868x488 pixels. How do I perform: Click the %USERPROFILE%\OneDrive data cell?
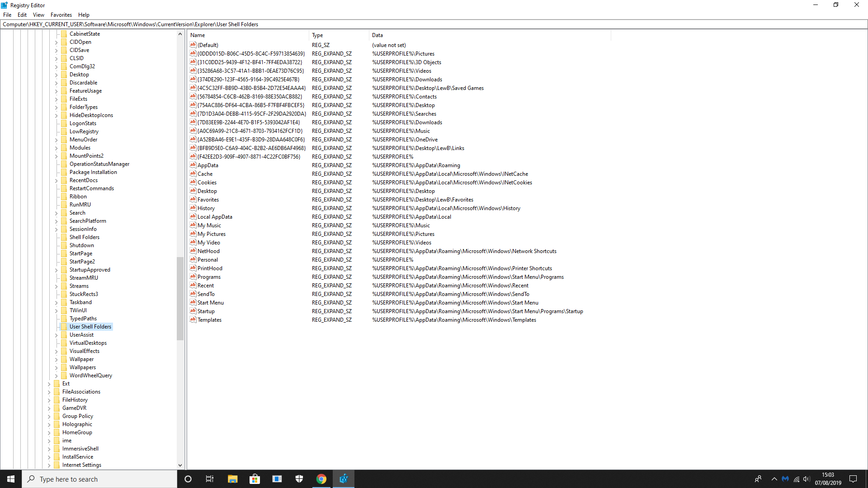coord(405,140)
